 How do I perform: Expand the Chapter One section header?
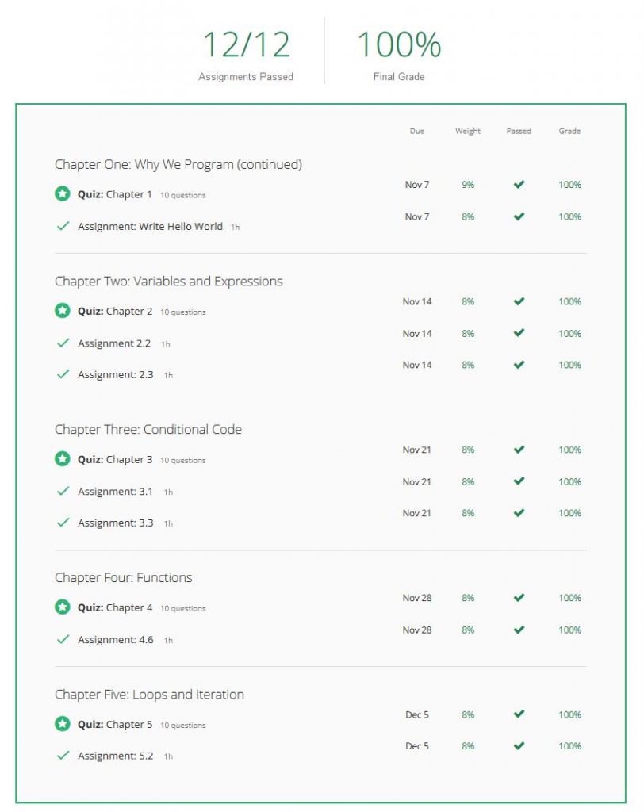[x=180, y=164]
